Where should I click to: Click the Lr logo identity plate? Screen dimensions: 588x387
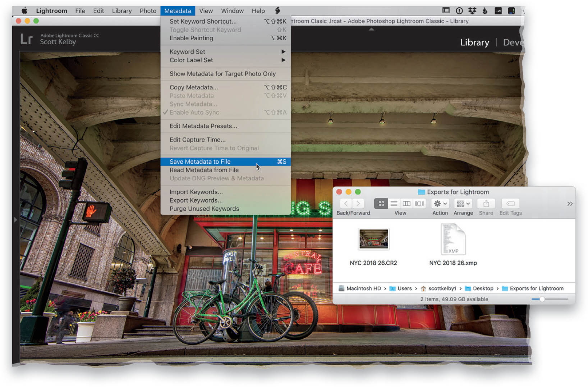26,39
